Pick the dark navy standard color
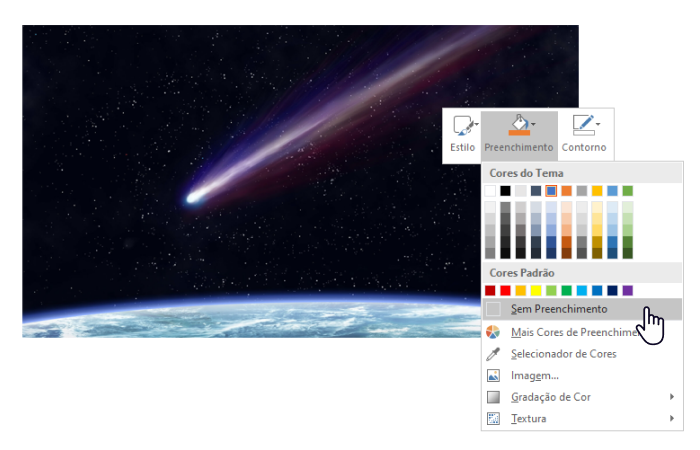 [612, 291]
